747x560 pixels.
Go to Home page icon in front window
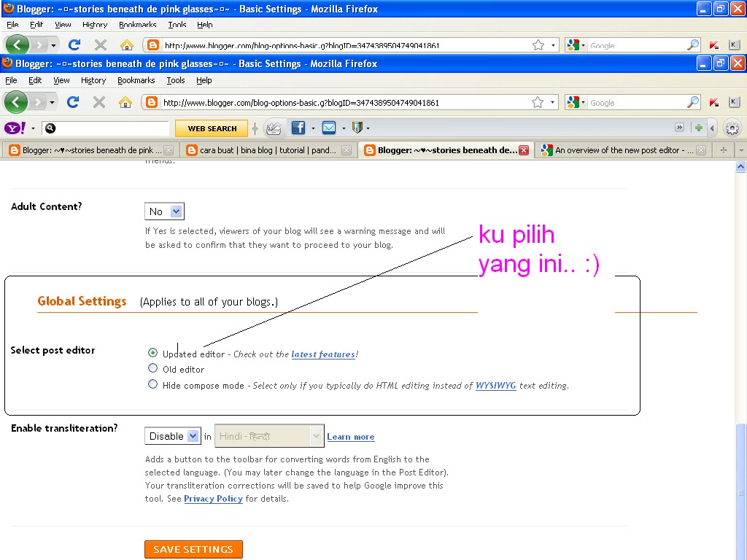point(125,102)
